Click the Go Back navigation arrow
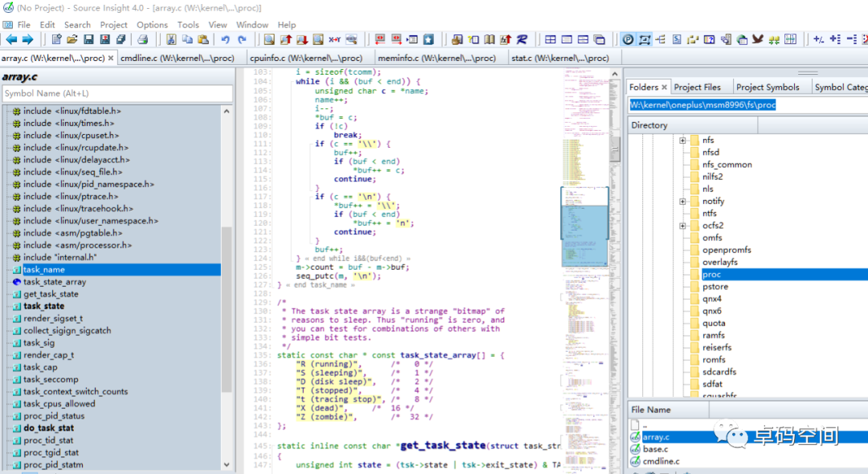 point(11,39)
